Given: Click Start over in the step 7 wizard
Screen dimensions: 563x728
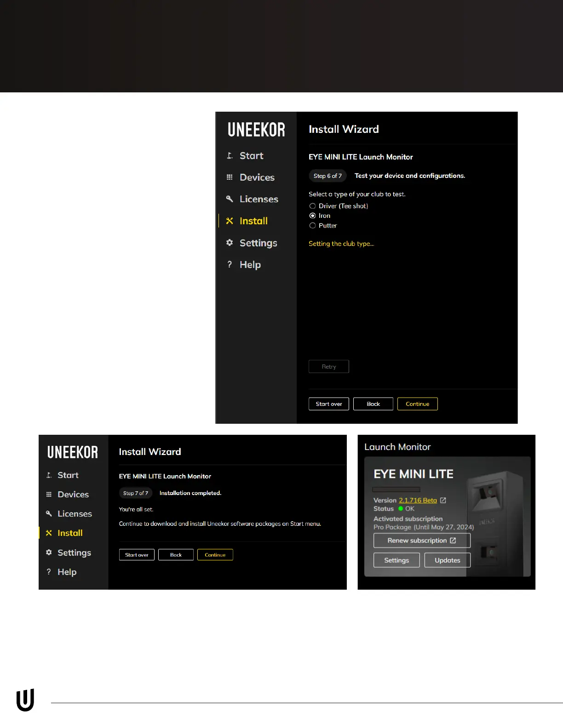Looking at the screenshot, I should 137,555.
